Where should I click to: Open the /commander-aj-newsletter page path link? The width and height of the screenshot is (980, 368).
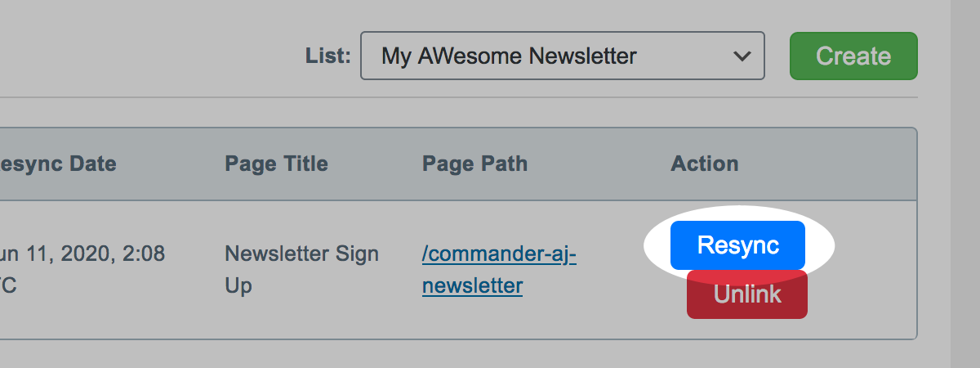click(499, 254)
